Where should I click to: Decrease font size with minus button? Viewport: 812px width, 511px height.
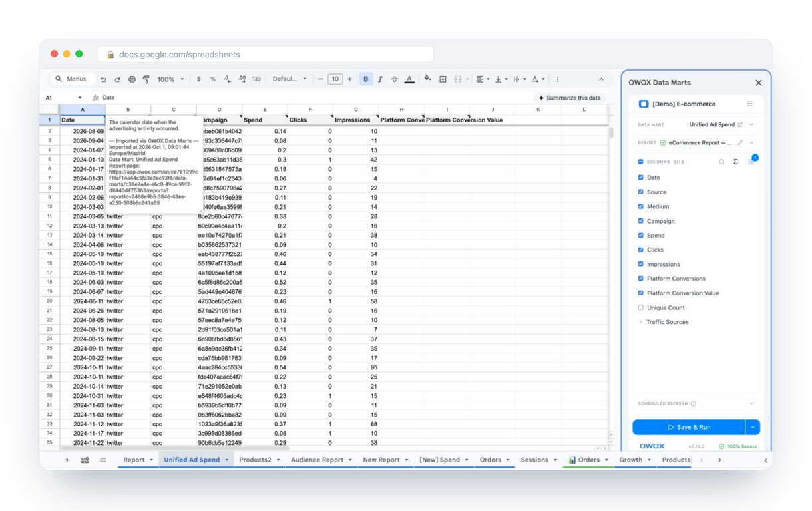coord(321,79)
